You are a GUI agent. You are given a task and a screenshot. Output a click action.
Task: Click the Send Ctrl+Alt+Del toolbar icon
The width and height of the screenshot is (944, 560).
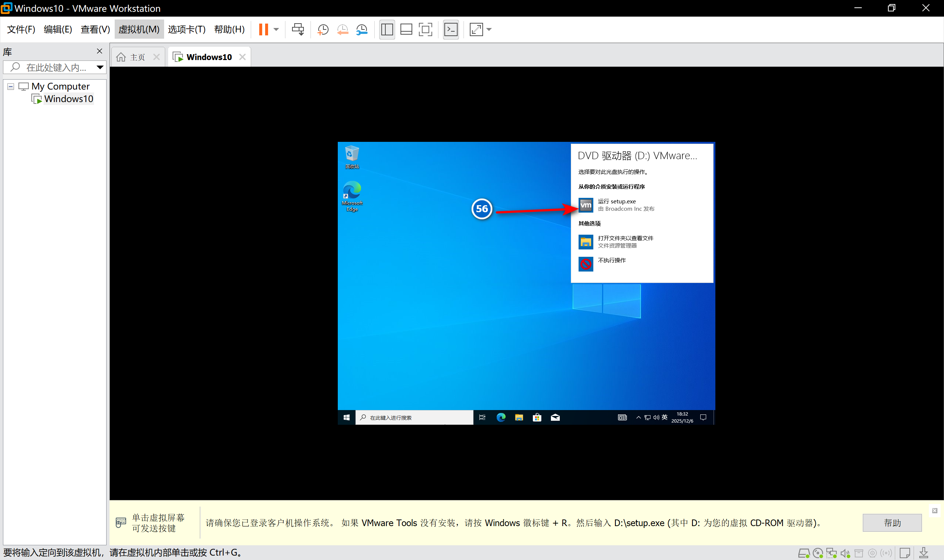pos(298,29)
